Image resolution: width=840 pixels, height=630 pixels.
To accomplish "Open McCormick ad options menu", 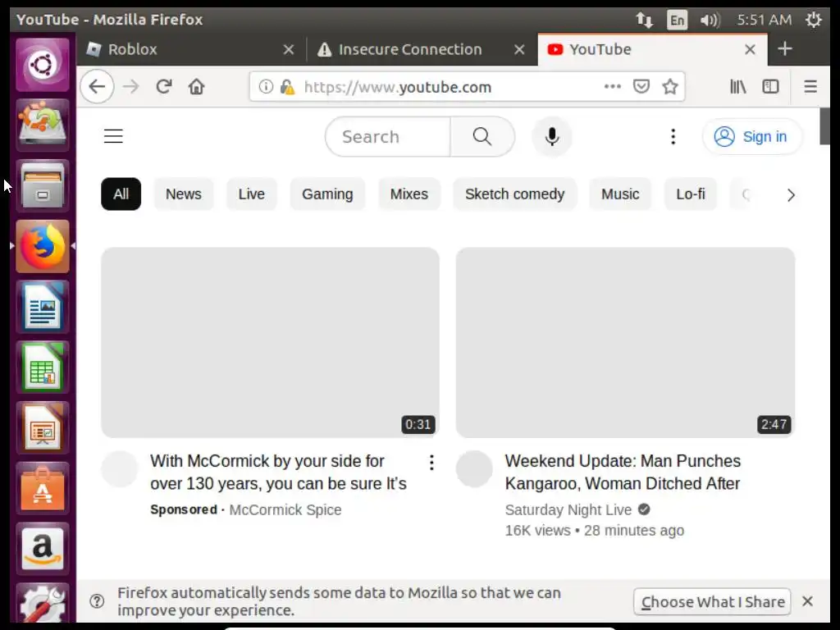I will [431, 463].
